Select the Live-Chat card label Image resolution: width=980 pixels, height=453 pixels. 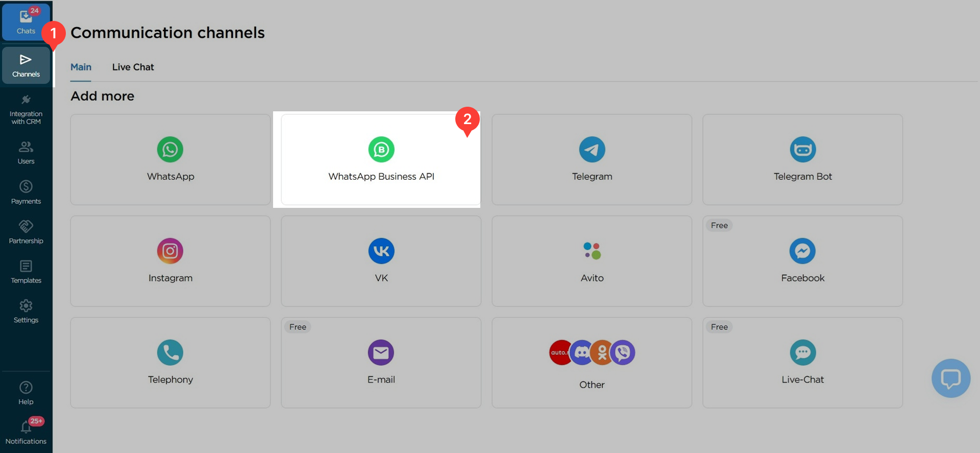tap(803, 379)
